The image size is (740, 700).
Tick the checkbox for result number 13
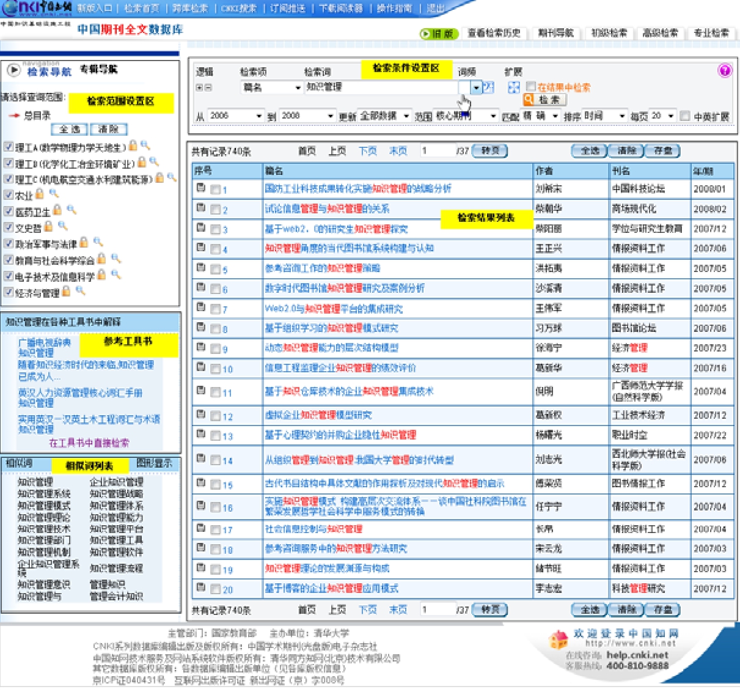(x=215, y=436)
